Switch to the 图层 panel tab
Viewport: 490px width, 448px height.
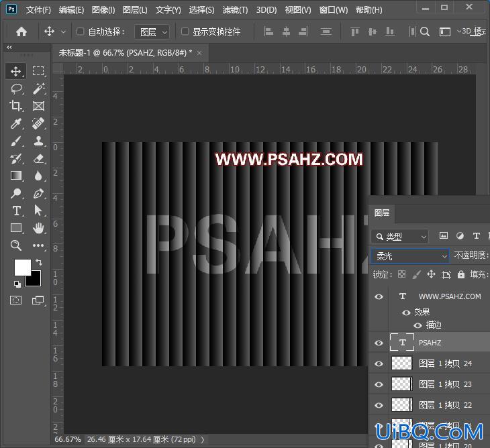tap(381, 213)
